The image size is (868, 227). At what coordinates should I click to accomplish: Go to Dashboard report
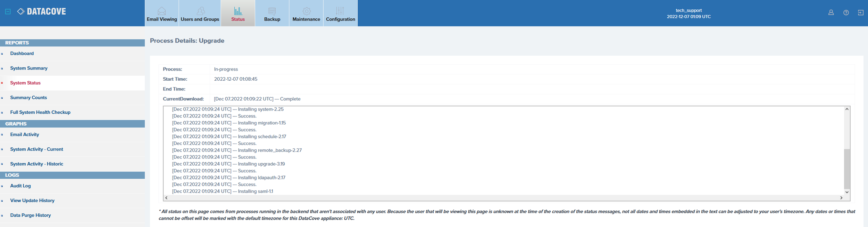pyautogui.click(x=22, y=54)
